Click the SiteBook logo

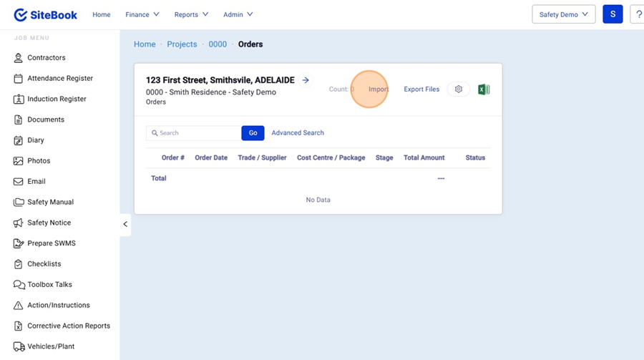click(x=46, y=14)
